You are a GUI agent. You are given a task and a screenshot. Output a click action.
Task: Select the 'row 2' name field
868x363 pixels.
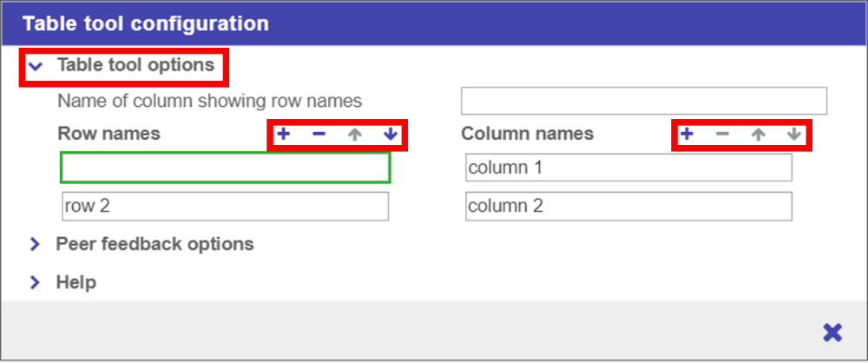tap(225, 207)
